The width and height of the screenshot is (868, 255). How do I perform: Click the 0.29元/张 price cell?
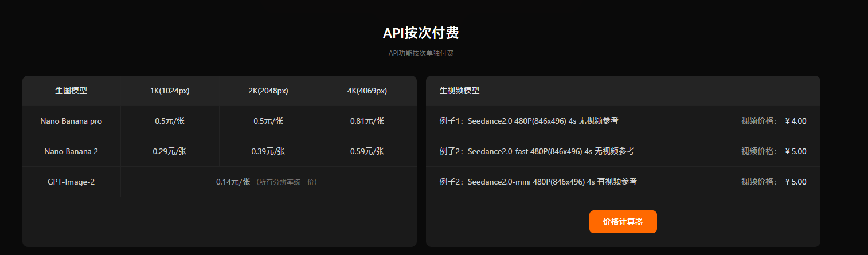170,151
